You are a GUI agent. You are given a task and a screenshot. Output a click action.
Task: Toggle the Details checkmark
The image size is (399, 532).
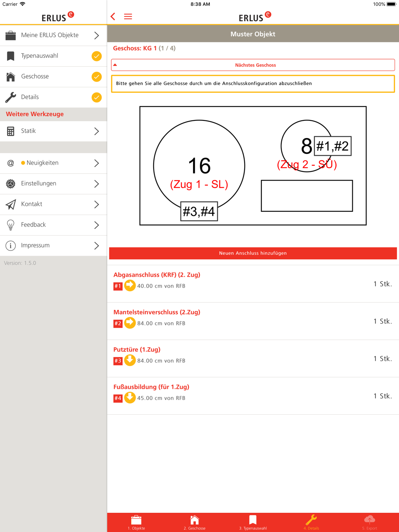[x=97, y=97]
